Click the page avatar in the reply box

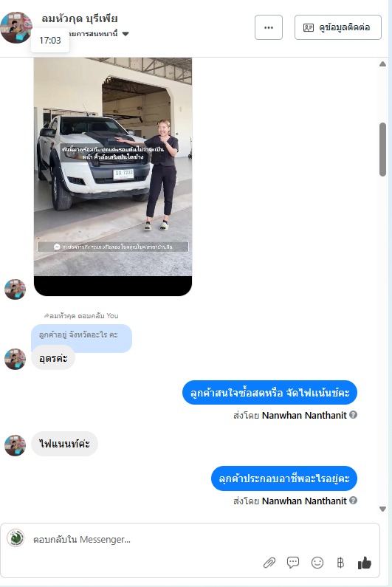[16, 538]
